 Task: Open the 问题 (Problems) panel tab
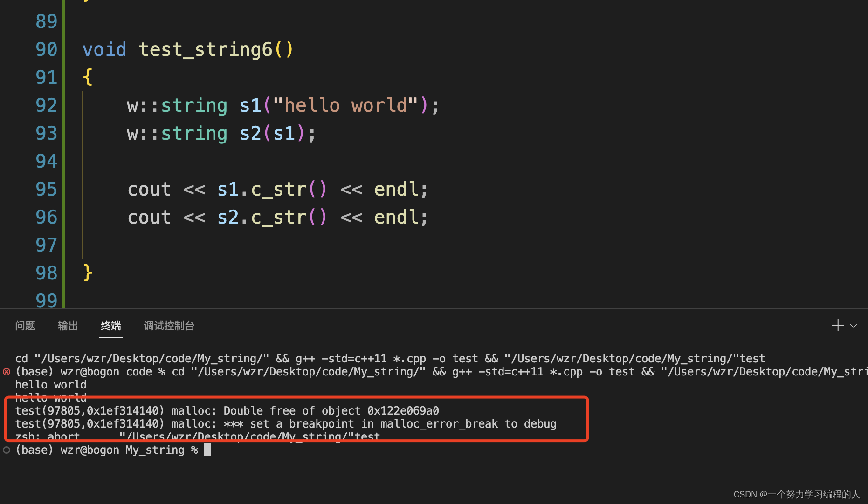tap(25, 326)
